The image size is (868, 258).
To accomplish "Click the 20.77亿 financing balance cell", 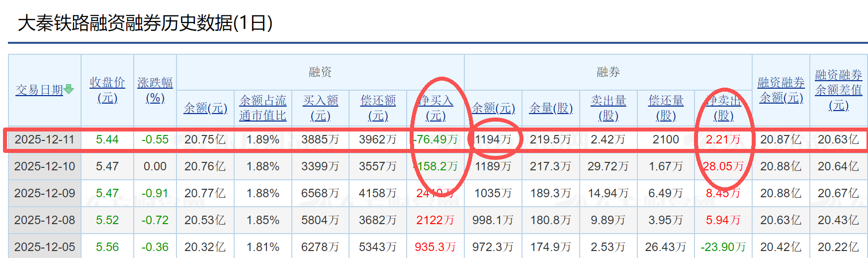I will tap(205, 193).
